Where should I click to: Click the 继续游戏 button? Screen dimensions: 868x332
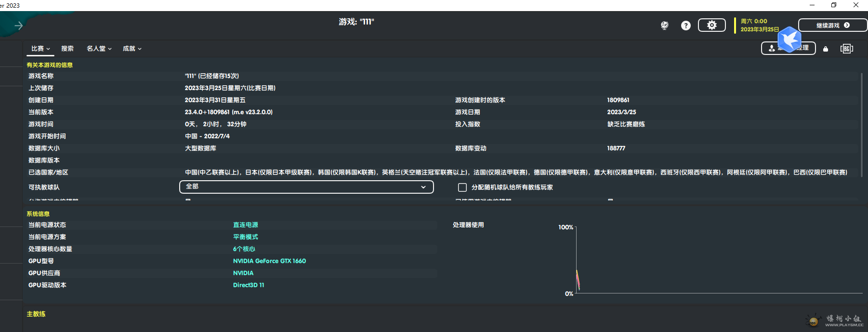tap(832, 25)
